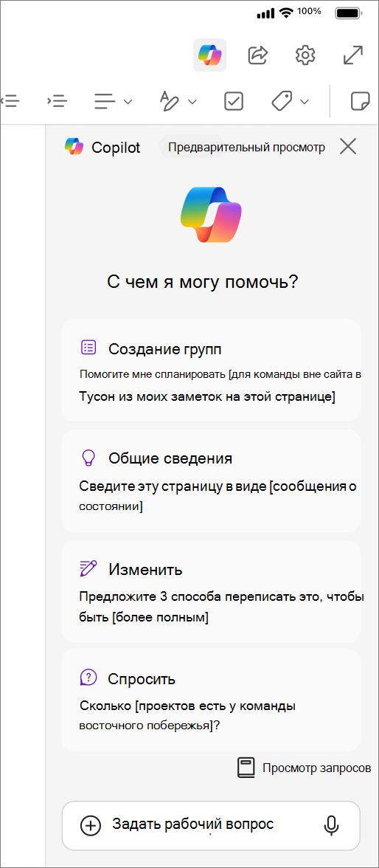Click the С чем я могу помочь? heading

[203, 282]
